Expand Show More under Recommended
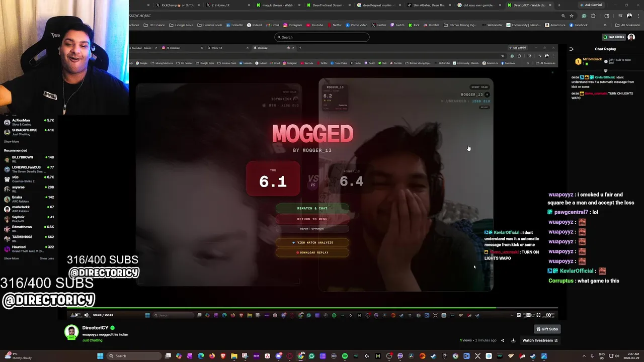This screenshot has width=644, height=362. pyautogui.click(x=12, y=258)
